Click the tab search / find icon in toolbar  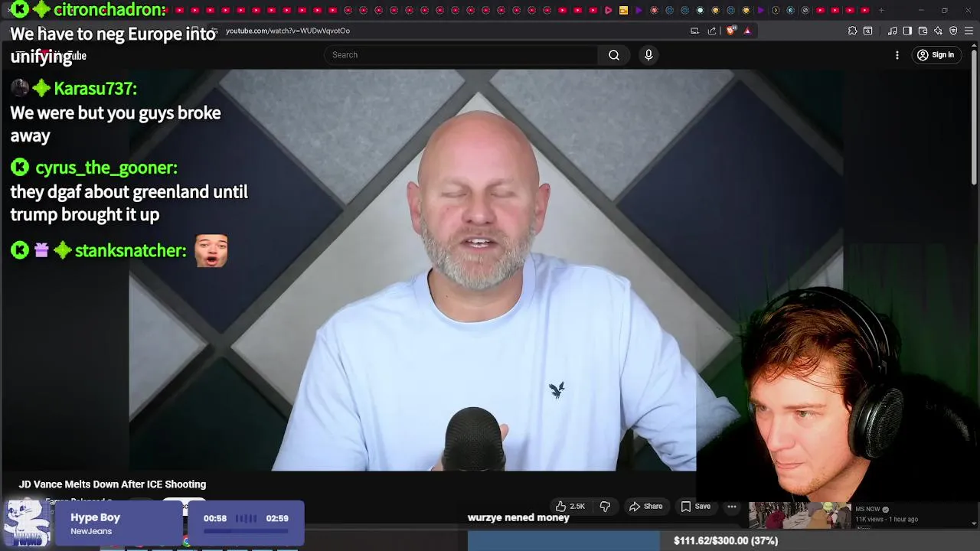(x=867, y=31)
